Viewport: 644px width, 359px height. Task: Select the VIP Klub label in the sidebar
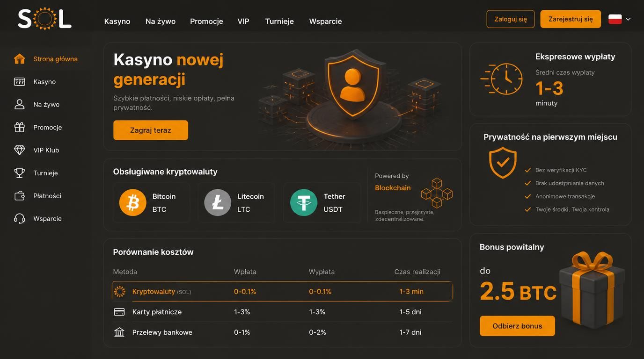[46, 150]
